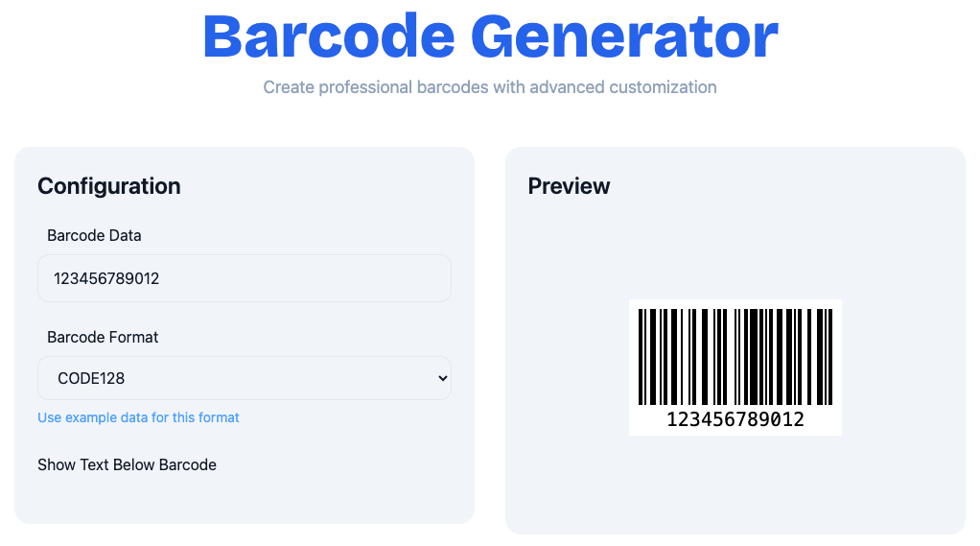Click the white margin left of the barcode bars

(x=634, y=356)
